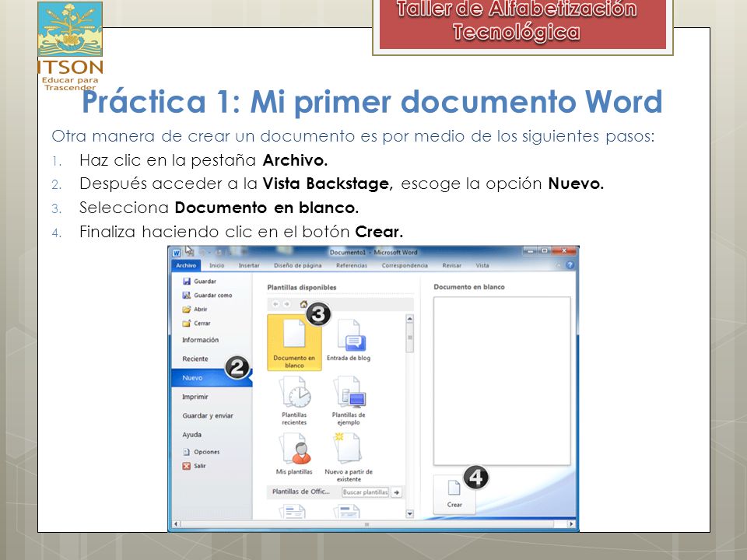The image size is (747, 560).
Task: Click the Opciones page icon
Action: click(186, 452)
